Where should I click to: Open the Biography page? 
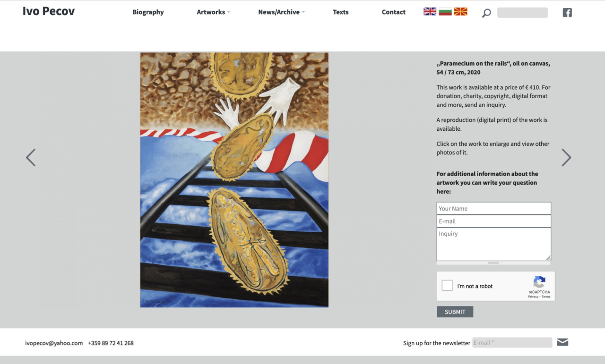click(148, 12)
